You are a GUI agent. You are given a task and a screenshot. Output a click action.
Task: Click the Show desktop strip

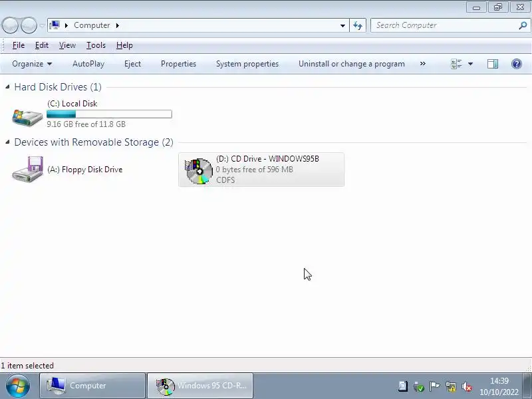527,386
